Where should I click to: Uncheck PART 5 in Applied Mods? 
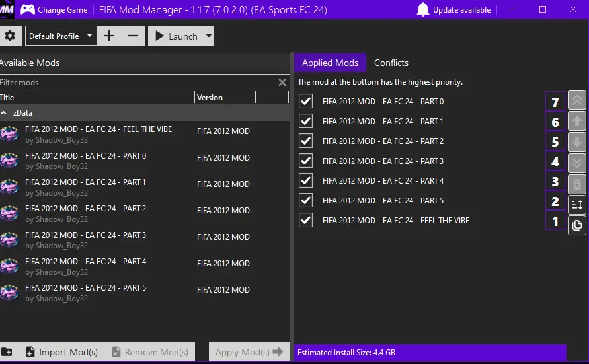[x=306, y=201]
